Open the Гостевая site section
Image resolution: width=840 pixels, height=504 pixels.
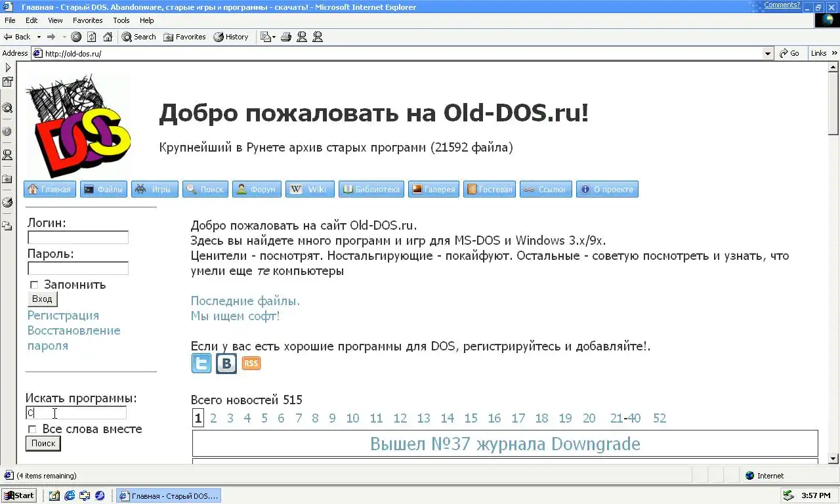tap(490, 189)
